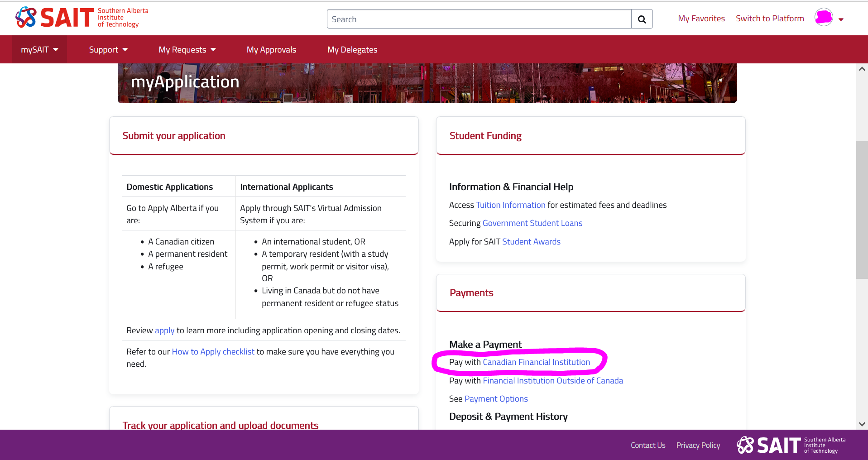Viewport: 868px width, 460px height.
Task: Open the SAIT logo home link
Action: 82,18
